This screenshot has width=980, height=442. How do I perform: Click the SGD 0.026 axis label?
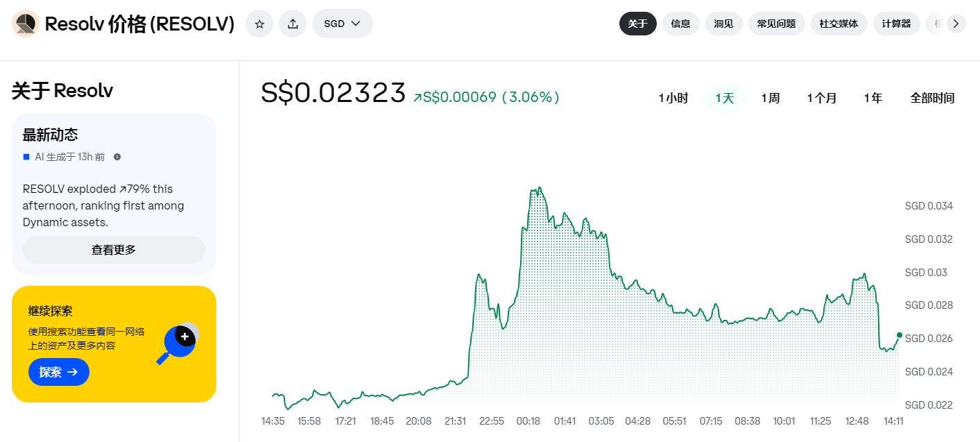(x=929, y=339)
